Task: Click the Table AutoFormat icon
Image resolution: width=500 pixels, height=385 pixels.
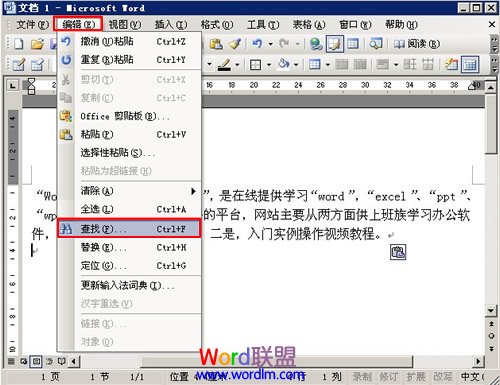Action: click(x=451, y=64)
